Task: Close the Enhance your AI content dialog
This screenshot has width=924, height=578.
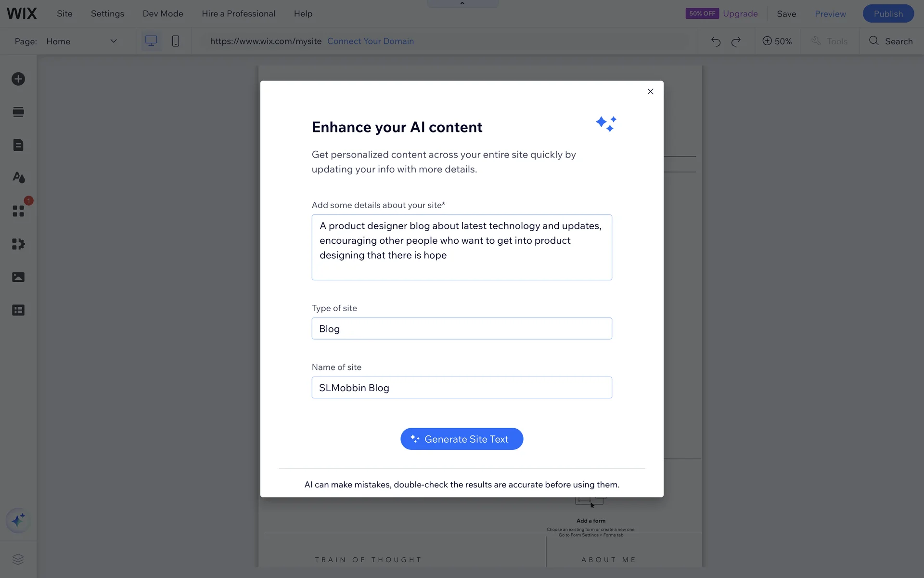Action: [650, 92]
